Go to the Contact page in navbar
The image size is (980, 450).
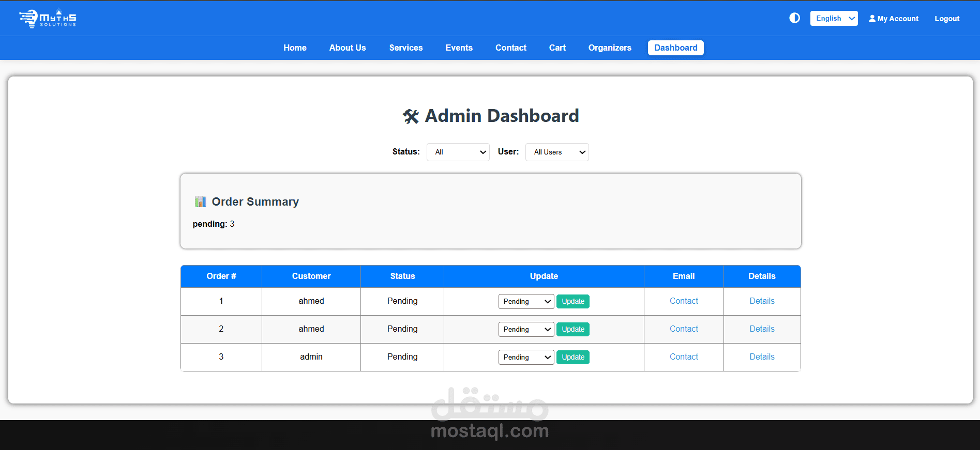click(x=511, y=48)
